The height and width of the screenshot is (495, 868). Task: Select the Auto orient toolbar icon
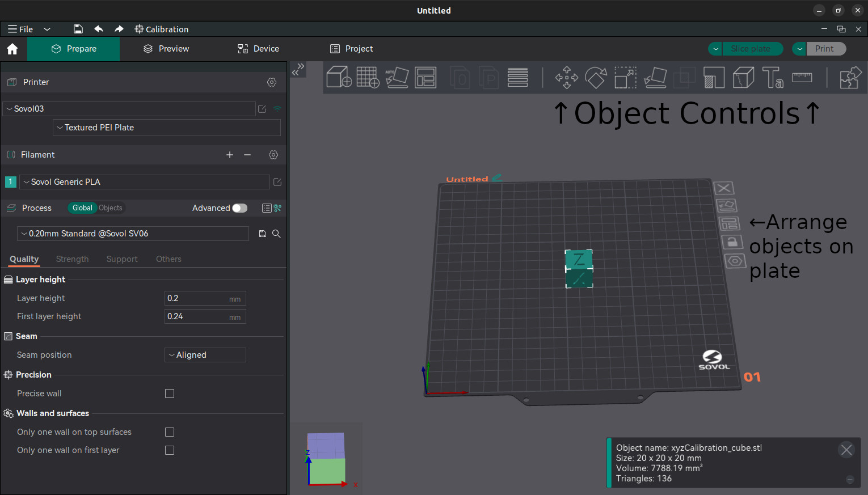coord(397,77)
